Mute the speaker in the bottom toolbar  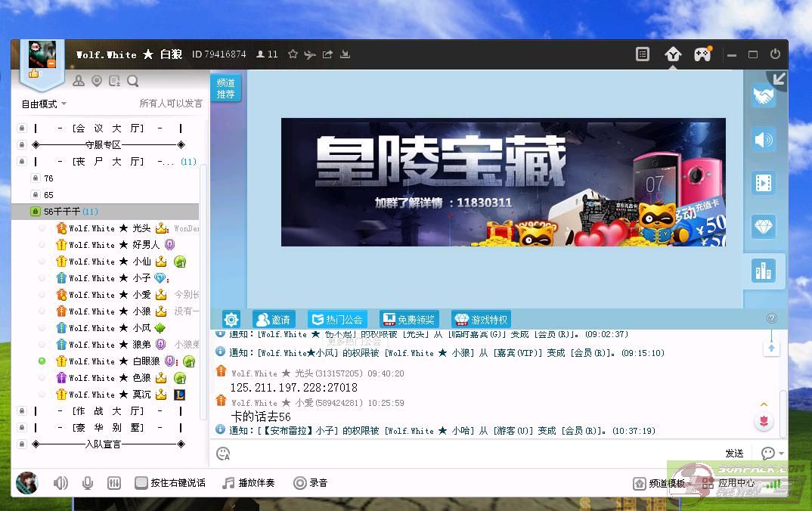tap(60, 483)
